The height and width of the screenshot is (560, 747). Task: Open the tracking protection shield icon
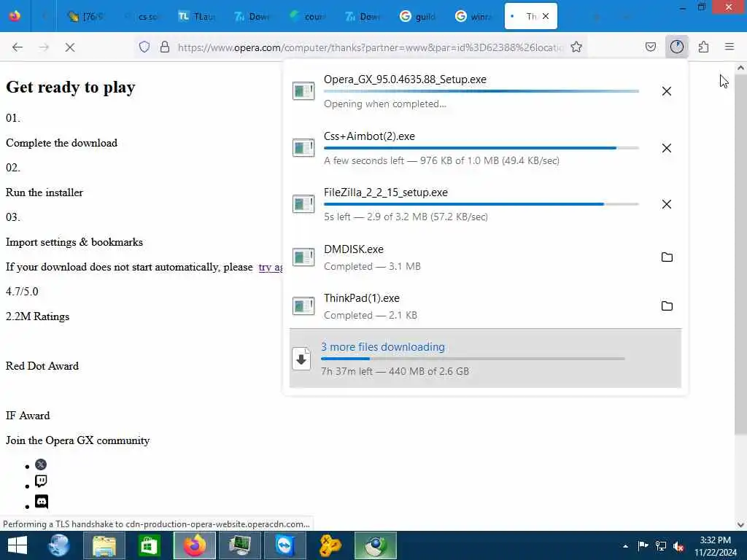tap(144, 47)
